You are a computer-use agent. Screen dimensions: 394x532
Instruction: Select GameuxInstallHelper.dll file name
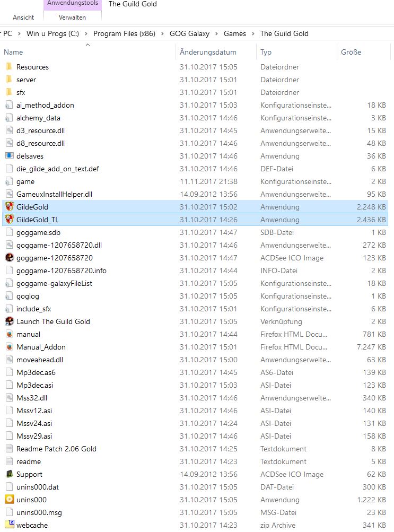[x=54, y=194]
